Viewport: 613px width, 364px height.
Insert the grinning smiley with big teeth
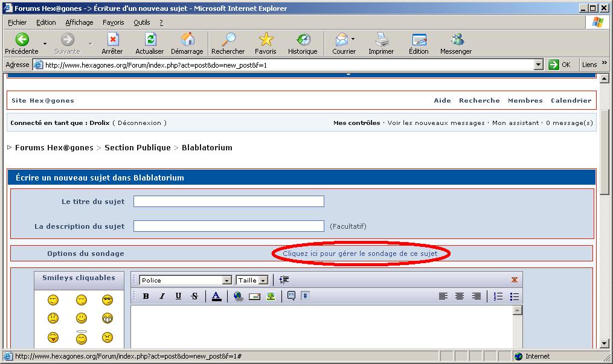pos(108,318)
